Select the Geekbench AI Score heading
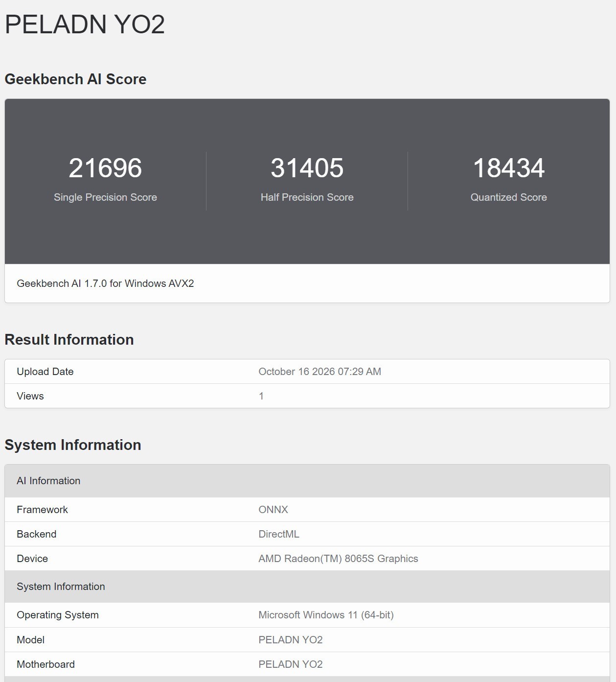616x682 pixels. (x=75, y=79)
